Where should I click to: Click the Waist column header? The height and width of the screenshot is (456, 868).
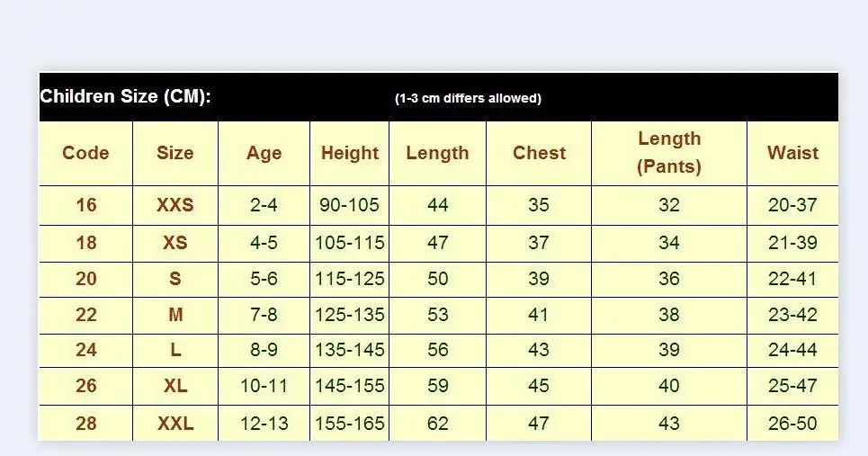click(x=792, y=153)
